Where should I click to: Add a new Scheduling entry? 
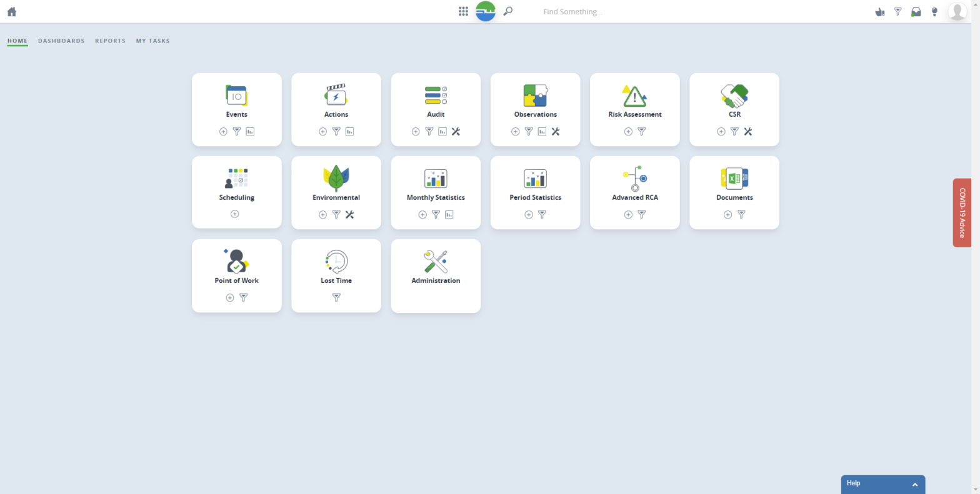coord(235,214)
